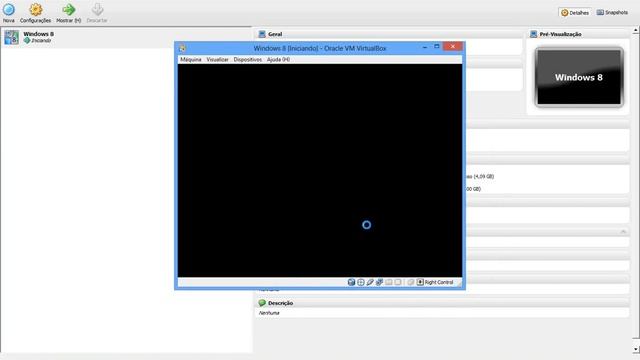
Task: Collapse section using the chevron on the right edge
Action: [623, 231]
